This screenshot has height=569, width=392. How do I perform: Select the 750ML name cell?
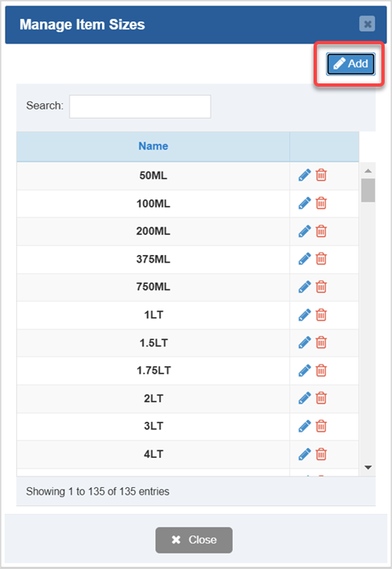(153, 287)
